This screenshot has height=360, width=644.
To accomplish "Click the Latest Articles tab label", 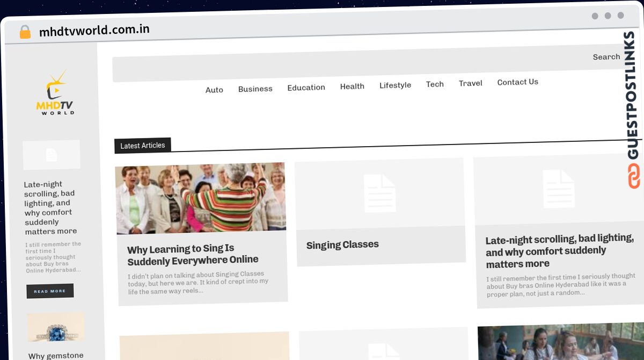I will (x=142, y=146).
